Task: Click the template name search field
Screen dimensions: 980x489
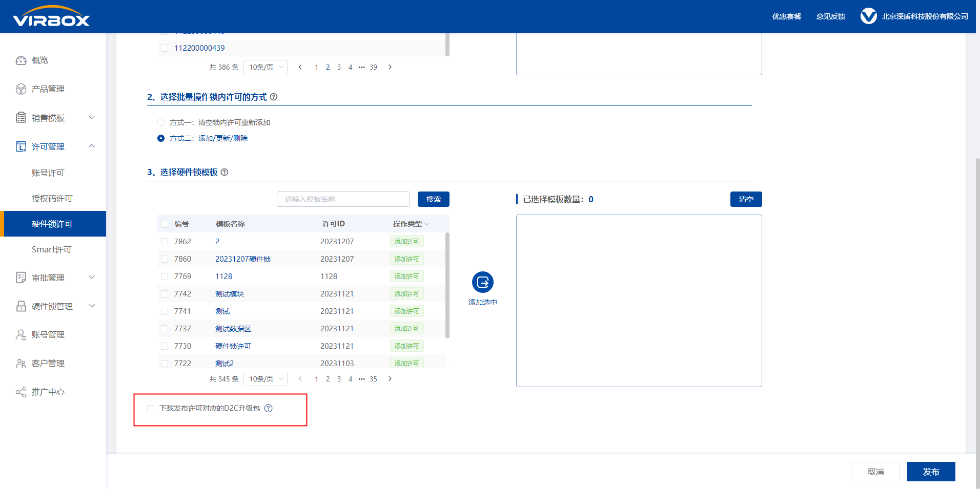Action: coord(343,199)
